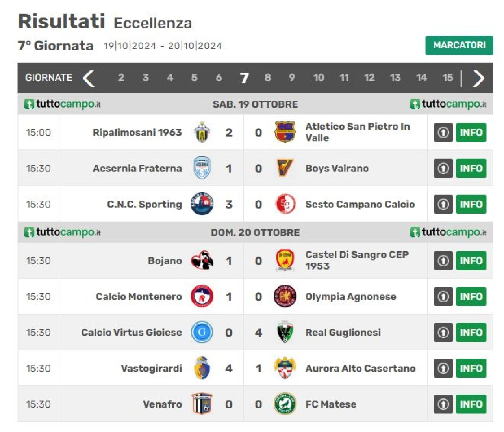The height and width of the screenshot is (432, 504).
Task: Open the MARCATORI scorers page
Action: tap(459, 45)
